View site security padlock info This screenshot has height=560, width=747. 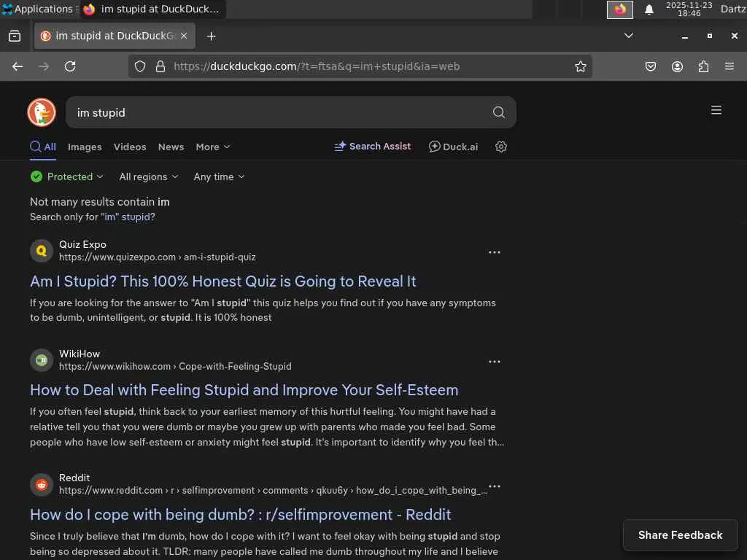[x=160, y=66]
